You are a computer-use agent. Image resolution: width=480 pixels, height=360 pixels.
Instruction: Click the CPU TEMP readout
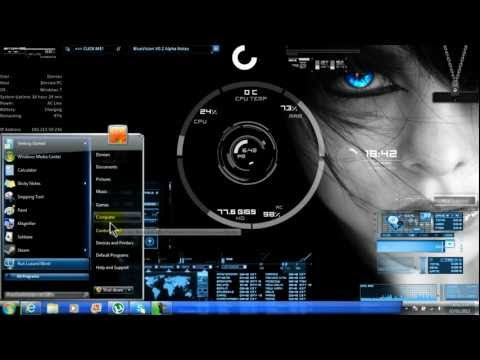click(251, 99)
